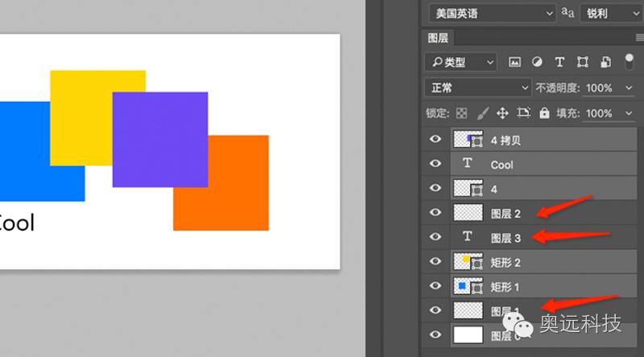Hide the 图层 1 layer
The image size is (644, 357).
point(436,310)
